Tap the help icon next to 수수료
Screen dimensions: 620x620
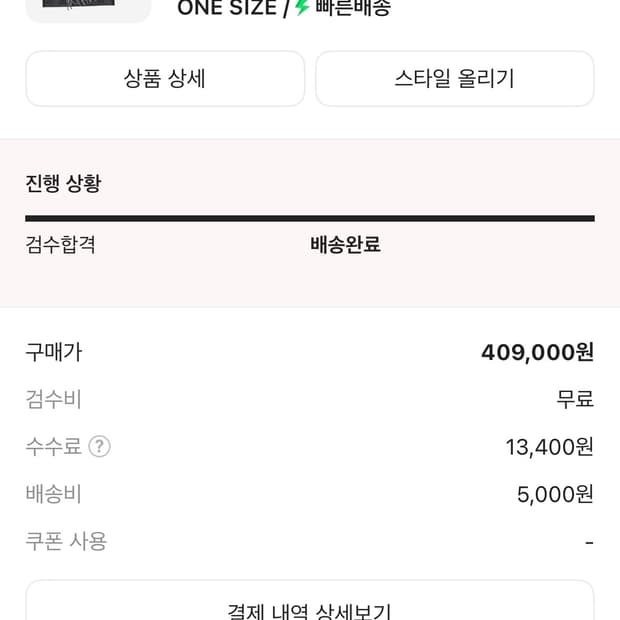tap(99, 447)
